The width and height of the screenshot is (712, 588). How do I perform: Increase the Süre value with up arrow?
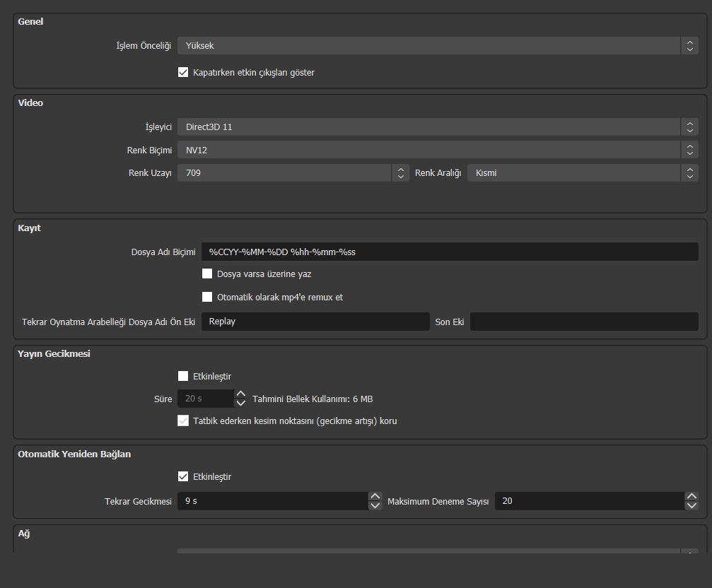coord(240,394)
